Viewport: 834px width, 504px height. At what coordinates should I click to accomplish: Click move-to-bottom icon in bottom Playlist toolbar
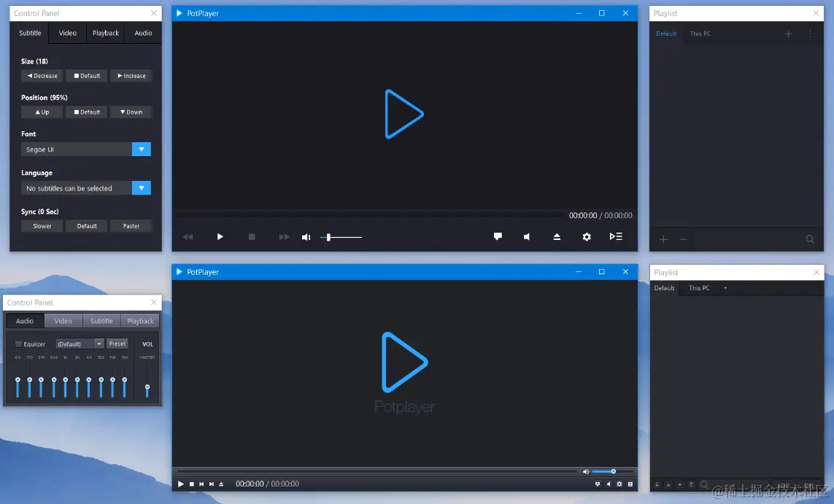point(691,484)
